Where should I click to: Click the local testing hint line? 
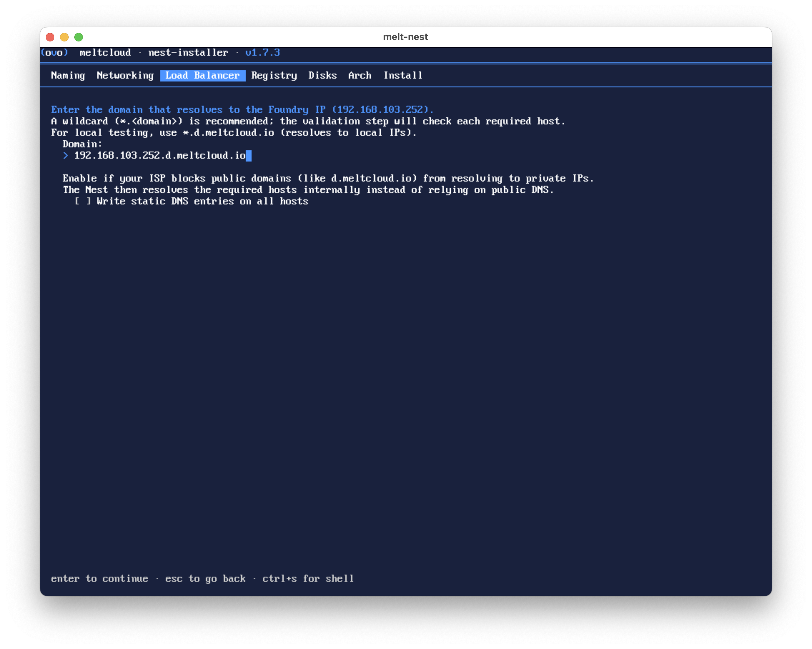(234, 133)
